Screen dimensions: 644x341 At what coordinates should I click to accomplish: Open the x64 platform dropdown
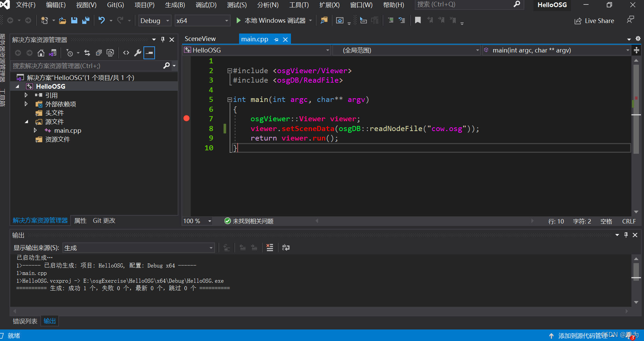[226, 20]
